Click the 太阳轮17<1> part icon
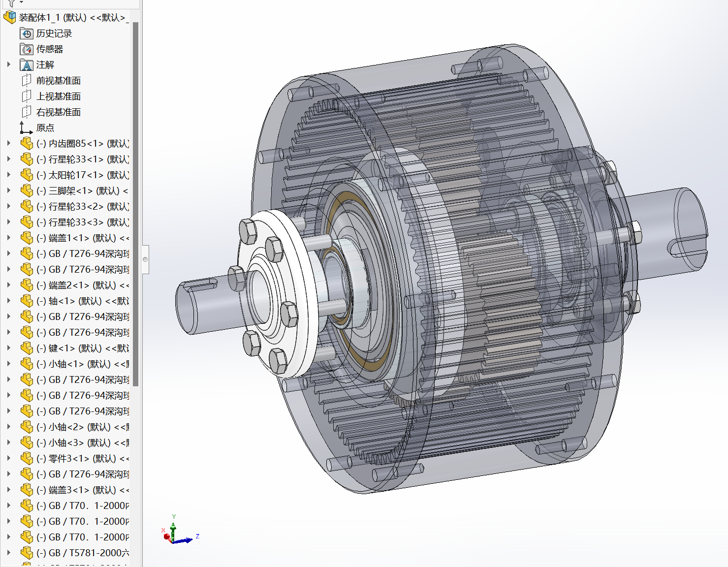Viewport: 728px width, 567px height. click(27, 175)
